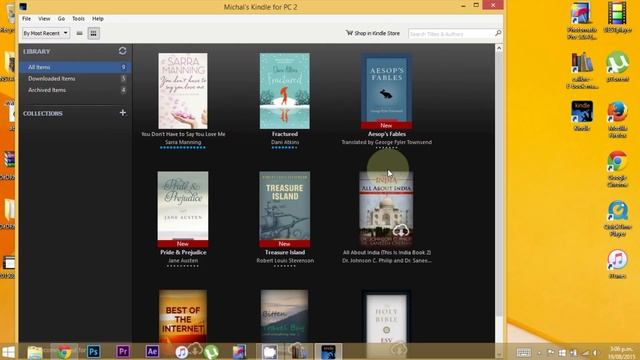Switch to list view layout

[x=80, y=33]
